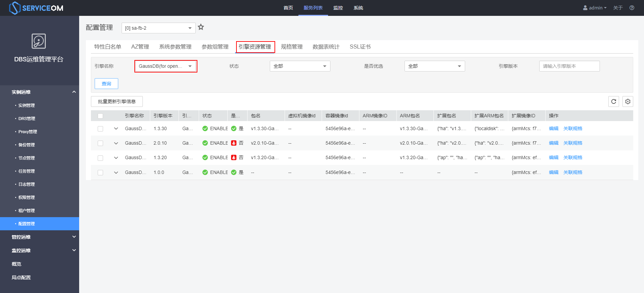The height and width of the screenshot is (293, 644).
Task: Click the favorite star icon
Action: point(201,27)
